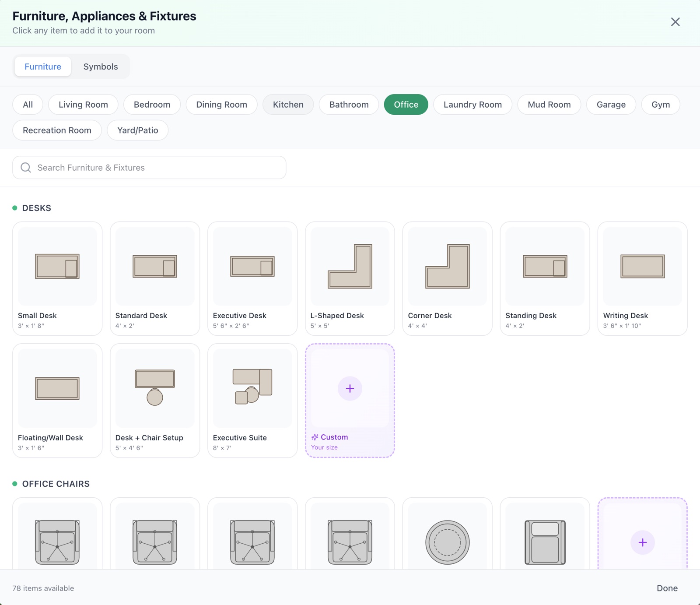This screenshot has width=700, height=605.
Task: Add a custom office chair with plus icon
Action: pos(643,542)
